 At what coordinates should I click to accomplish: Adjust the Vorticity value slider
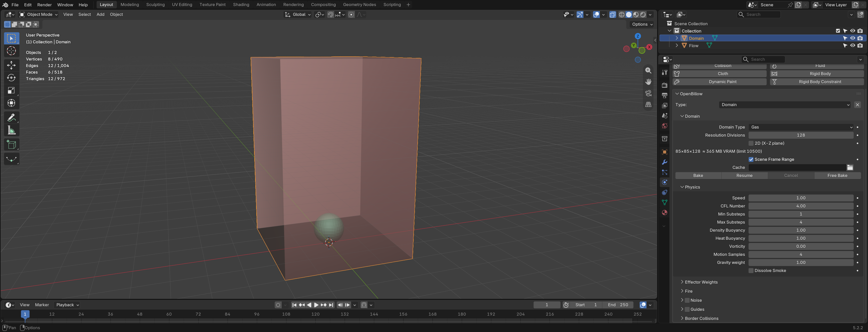pos(801,246)
